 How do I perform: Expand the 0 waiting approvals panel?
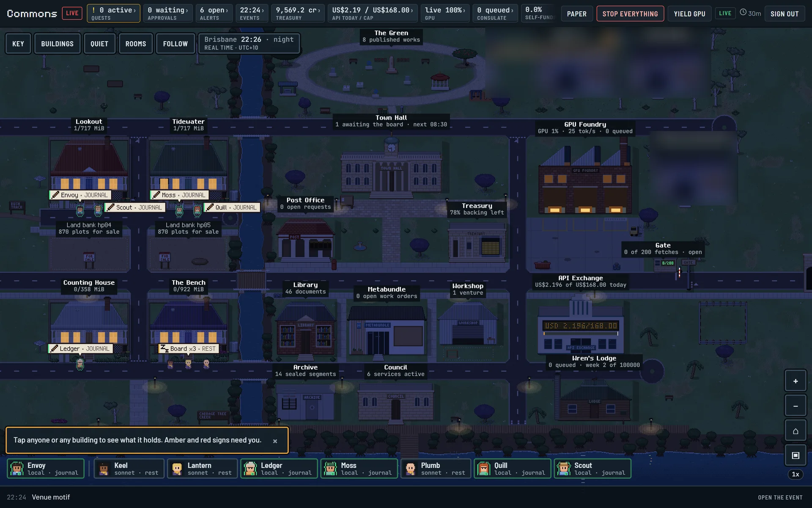[168, 13]
